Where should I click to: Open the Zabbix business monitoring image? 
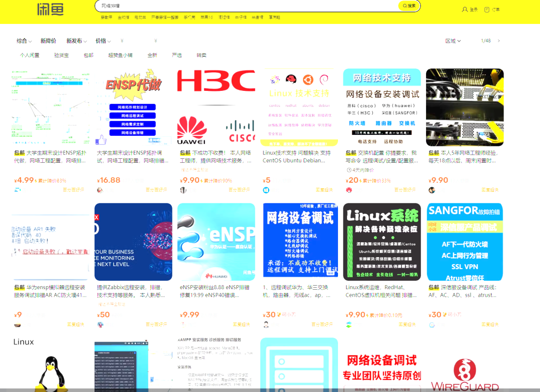coord(133,242)
